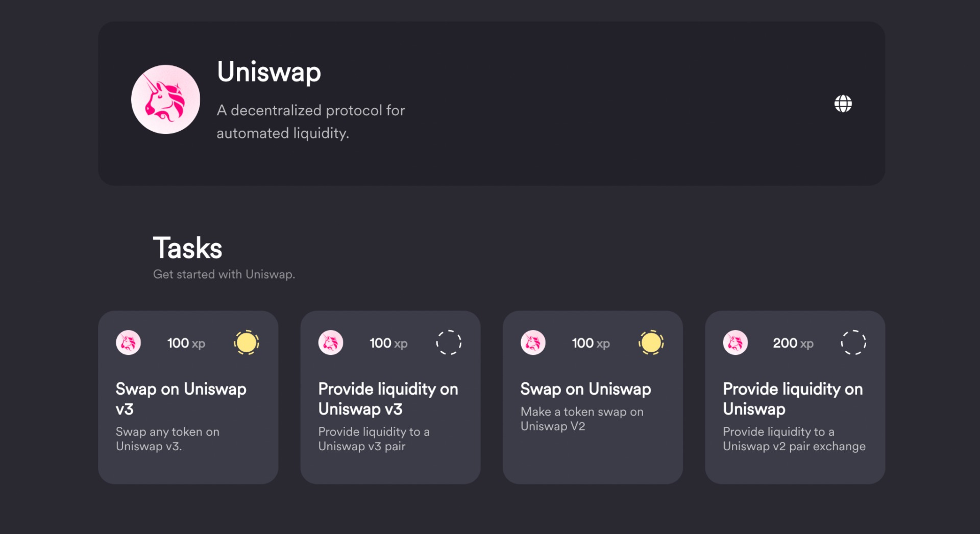Viewport: 980px width, 534px height.
Task: Click unicorn icon on 'Swap on Uniswap v3' card
Action: coord(128,343)
